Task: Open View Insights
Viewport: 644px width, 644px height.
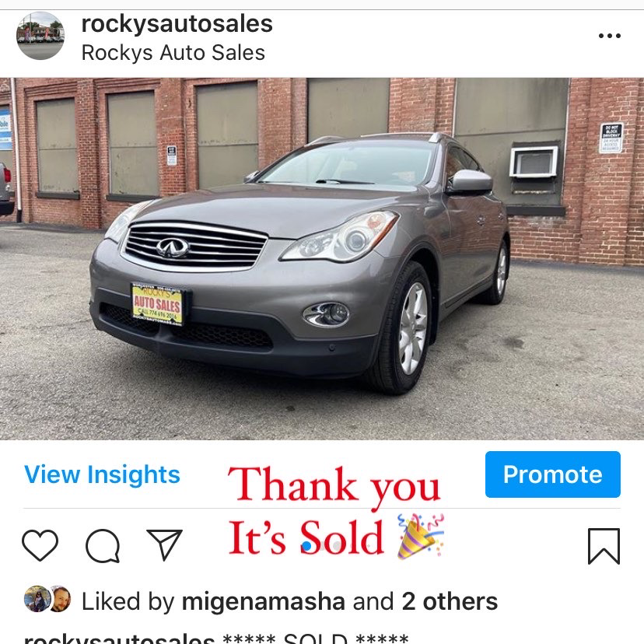Action: coord(102,474)
